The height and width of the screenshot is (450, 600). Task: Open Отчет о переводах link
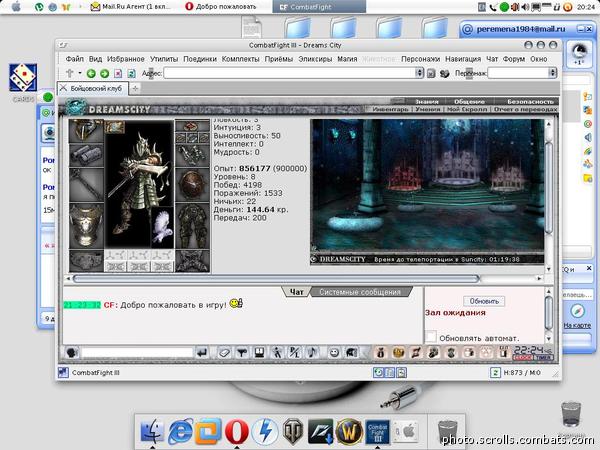point(525,109)
